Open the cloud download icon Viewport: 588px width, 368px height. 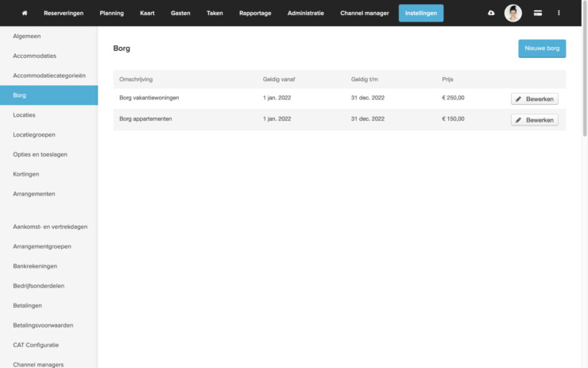pos(491,14)
